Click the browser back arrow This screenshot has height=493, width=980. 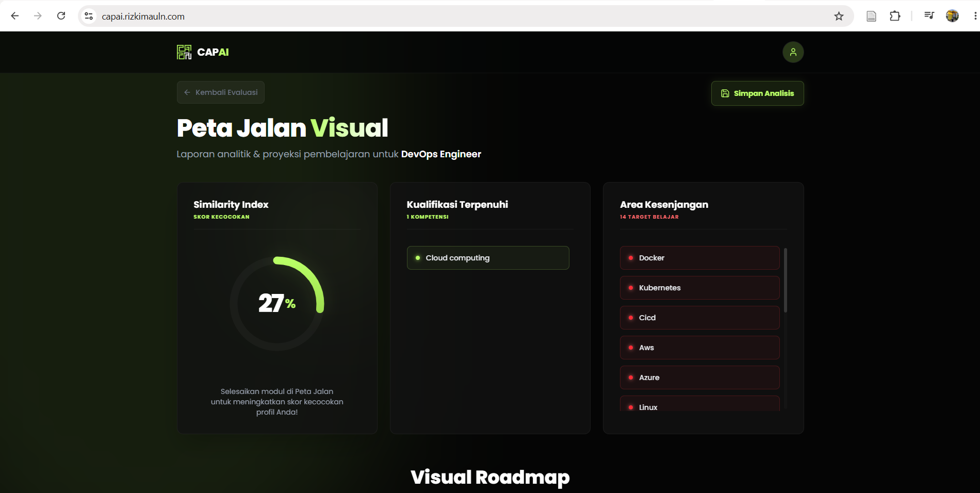pos(15,16)
